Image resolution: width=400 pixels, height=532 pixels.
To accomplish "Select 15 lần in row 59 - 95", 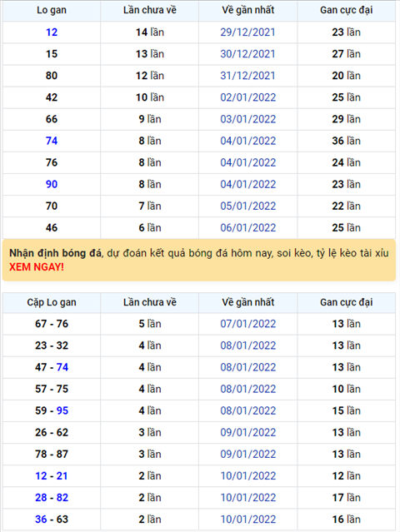I will (x=347, y=410).
